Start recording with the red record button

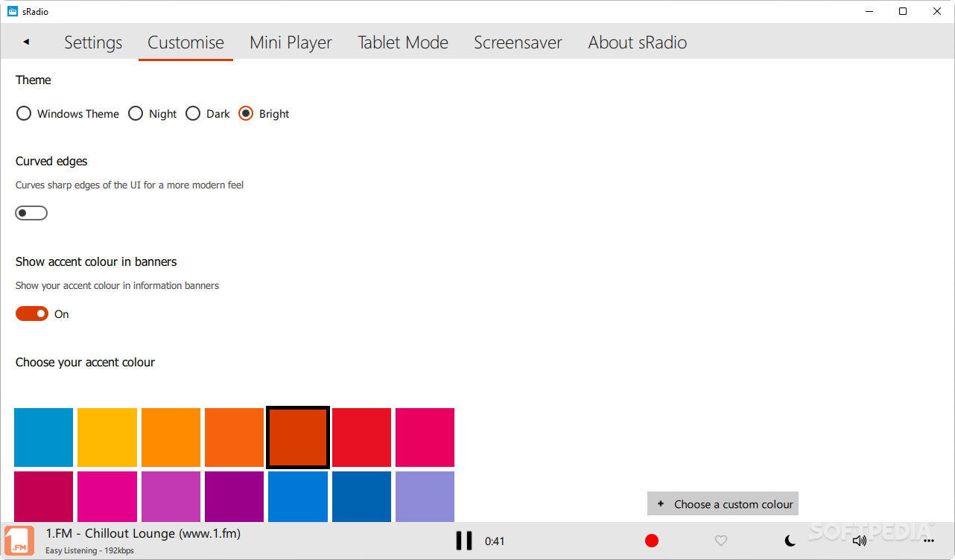point(652,541)
